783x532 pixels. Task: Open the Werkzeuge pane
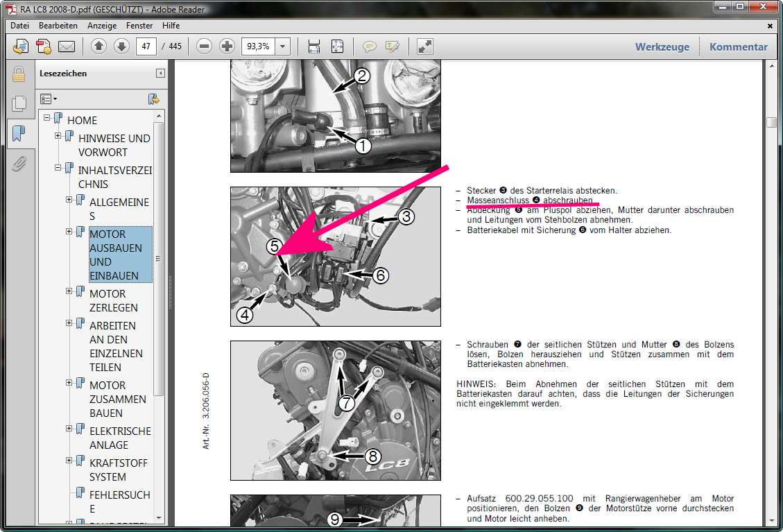(x=662, y=47)
